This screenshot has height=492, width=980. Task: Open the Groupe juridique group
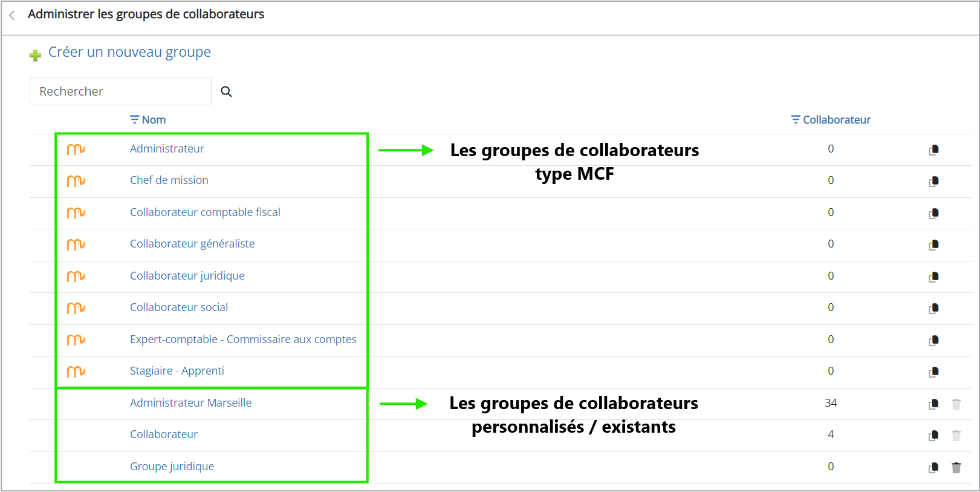tap(172, 467)
